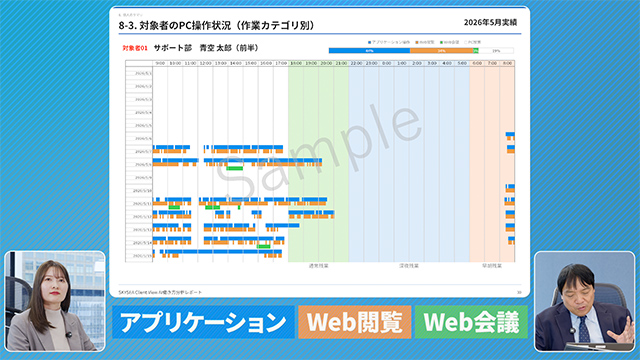Viewport: 640px width, 360px height.
Task: Click the 11:00 column header
Action: pos(190,63)
